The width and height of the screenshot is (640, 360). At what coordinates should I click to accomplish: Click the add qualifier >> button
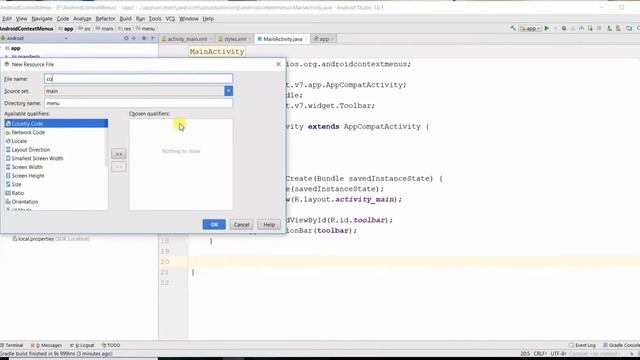point(119,154)
